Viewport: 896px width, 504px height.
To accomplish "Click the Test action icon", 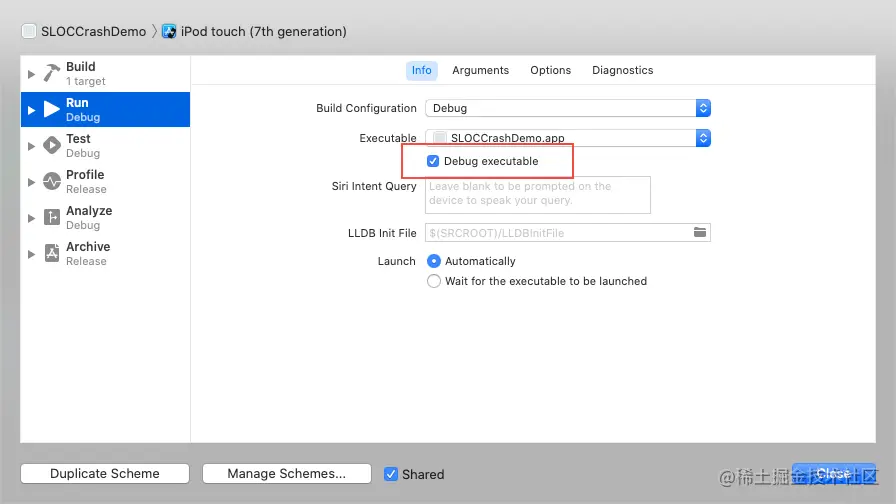I will [52, 145].
